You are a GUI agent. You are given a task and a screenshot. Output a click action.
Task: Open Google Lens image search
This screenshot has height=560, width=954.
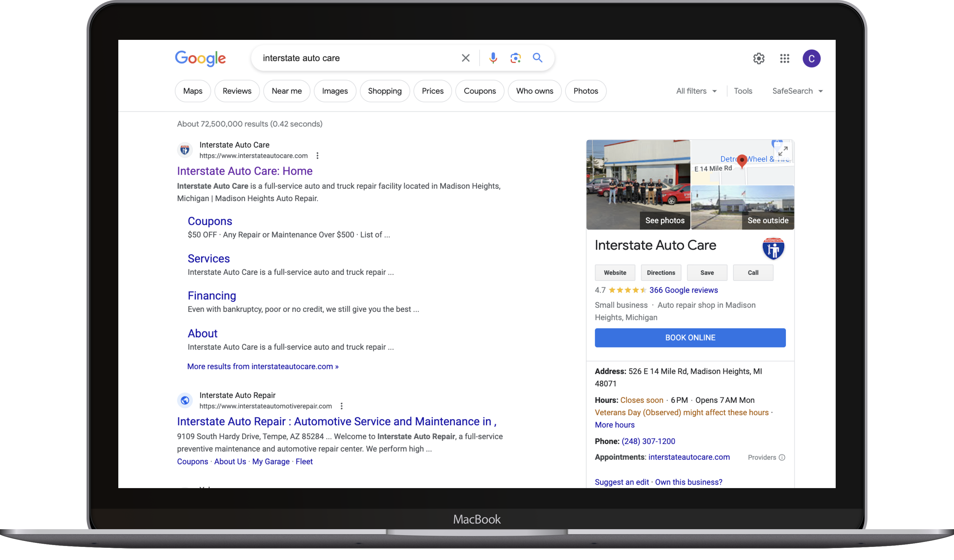click(515, 58)
